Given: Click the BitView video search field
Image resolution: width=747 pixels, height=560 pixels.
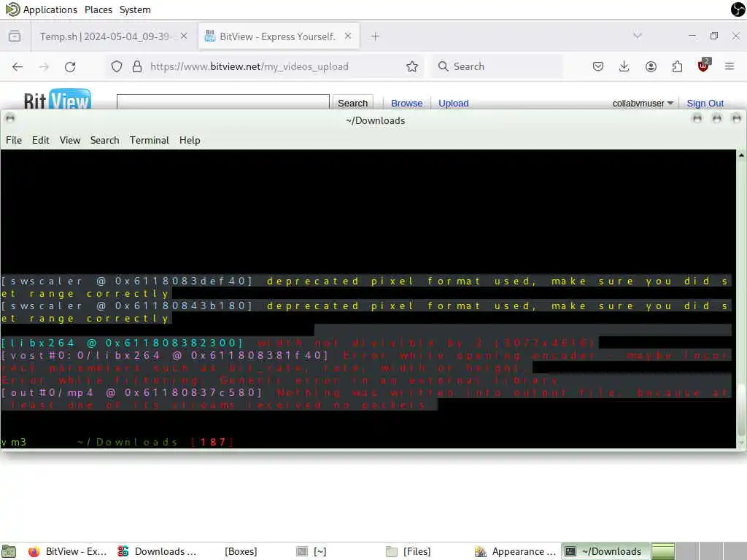Looking at the screenshot, I should 223,101.
